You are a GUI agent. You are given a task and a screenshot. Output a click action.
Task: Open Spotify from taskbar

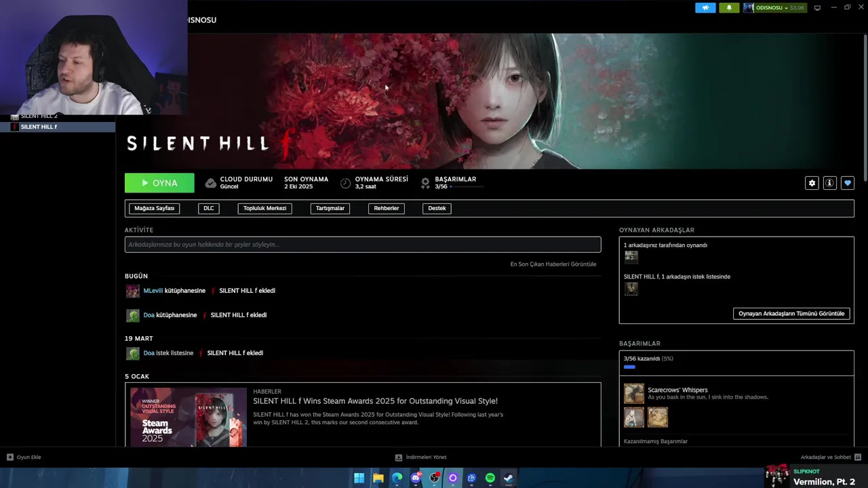tap(490, 478)
